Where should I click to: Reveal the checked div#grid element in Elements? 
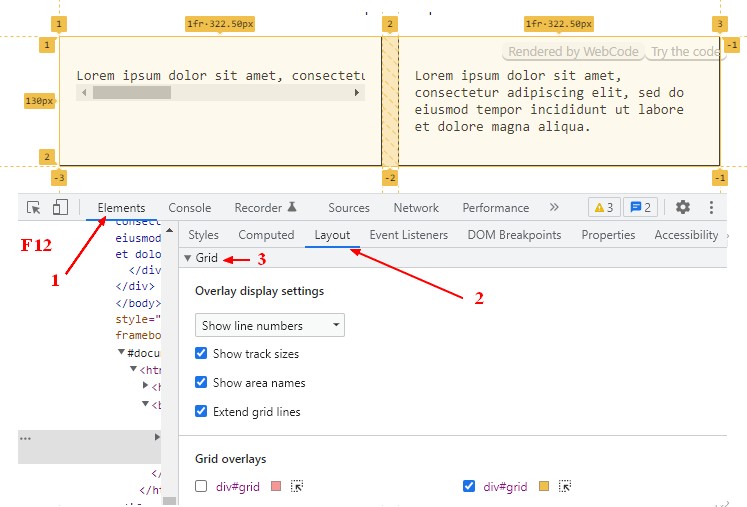click(565, 487)
